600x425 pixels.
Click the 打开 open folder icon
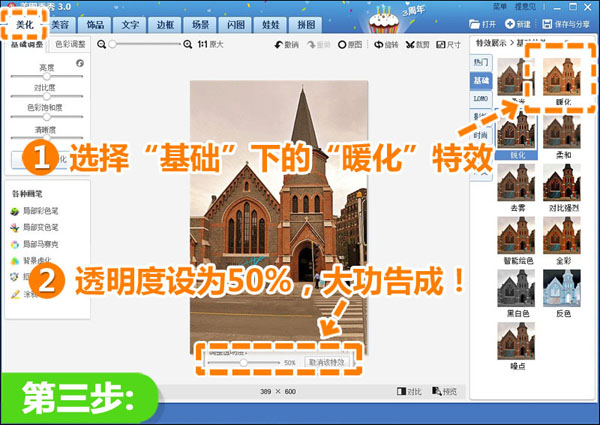[474, 24]
